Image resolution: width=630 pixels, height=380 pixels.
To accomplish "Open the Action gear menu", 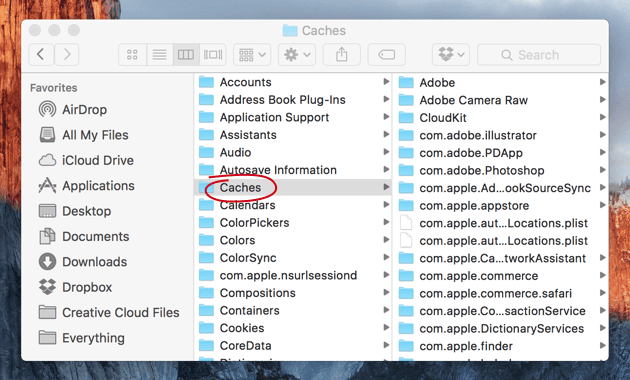I will pos(297,54).
